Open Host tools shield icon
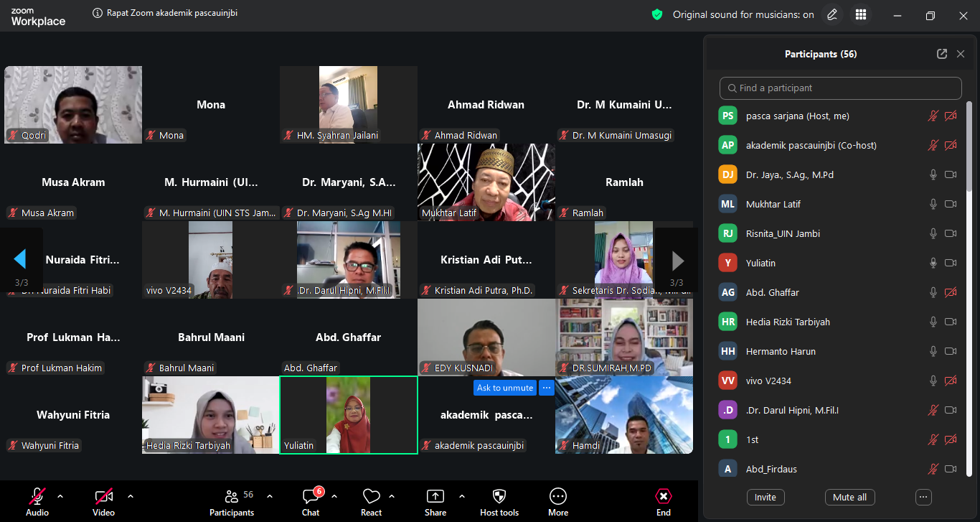Viewport: 980px width, 522px height. pyautogui.click(x=499, y=501)
